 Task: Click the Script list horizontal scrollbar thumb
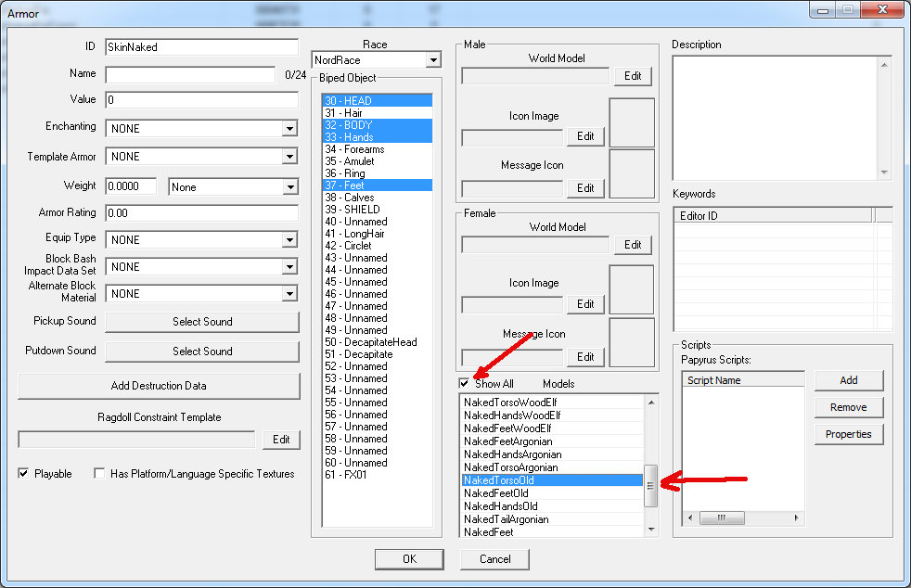pyautogui.click(x=722, y=518)
